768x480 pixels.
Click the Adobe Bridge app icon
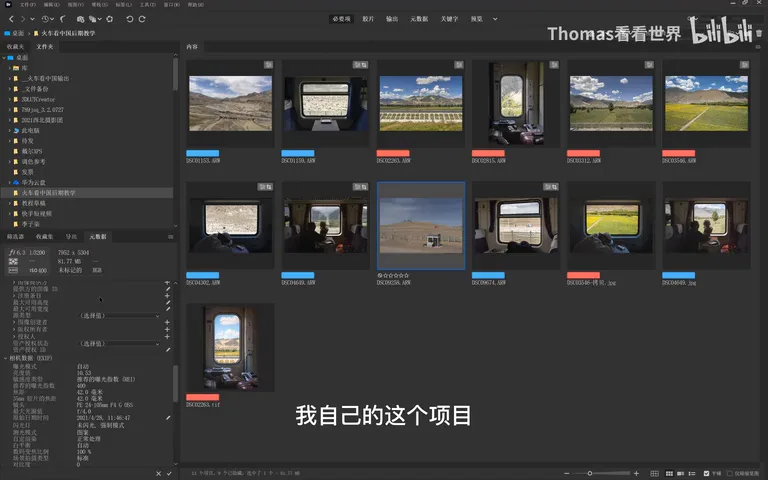tap(8, 4)
